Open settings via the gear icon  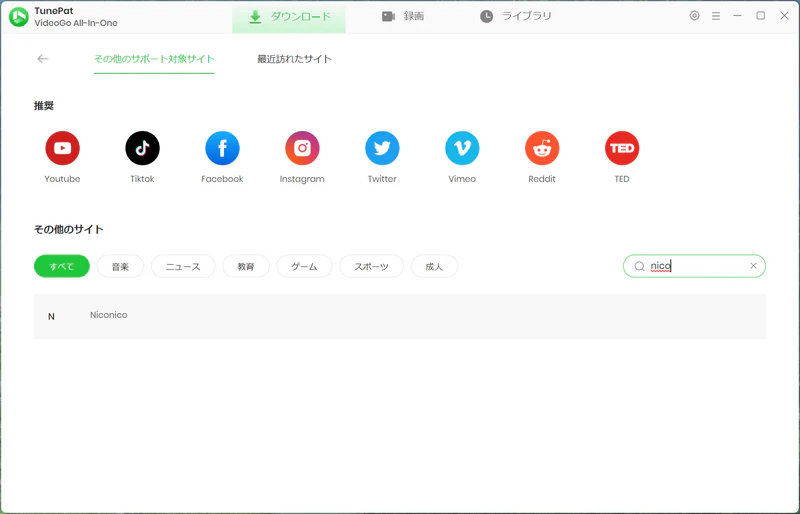coord(694,16)
